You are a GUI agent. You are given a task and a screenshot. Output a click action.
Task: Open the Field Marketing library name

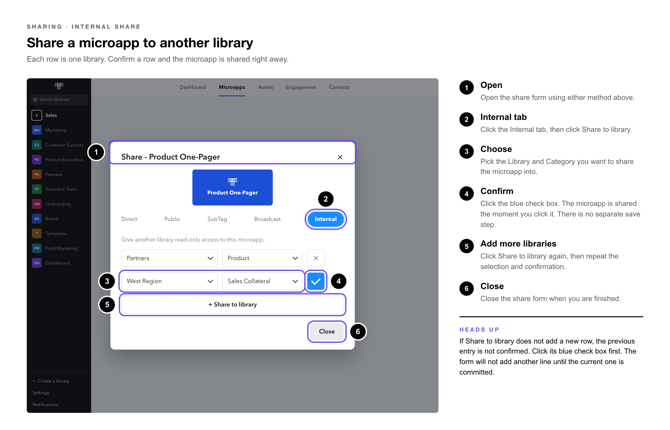62,248
